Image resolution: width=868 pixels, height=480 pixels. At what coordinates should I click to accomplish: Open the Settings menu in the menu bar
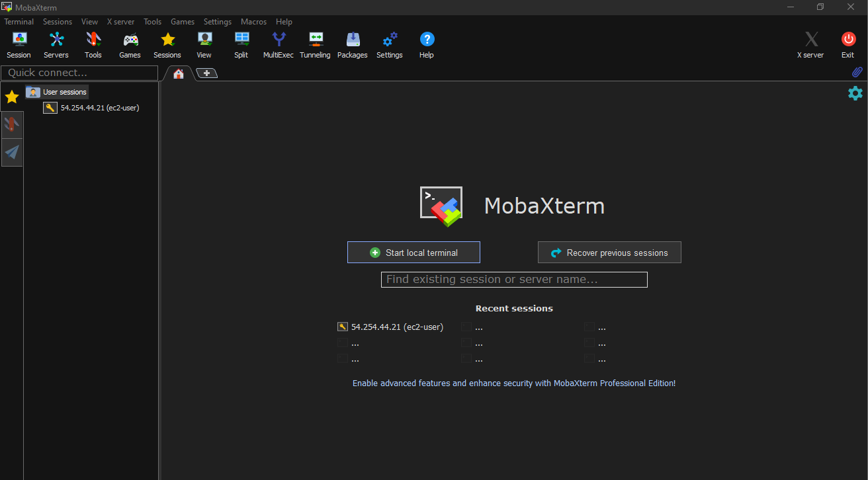coord(218,22)
